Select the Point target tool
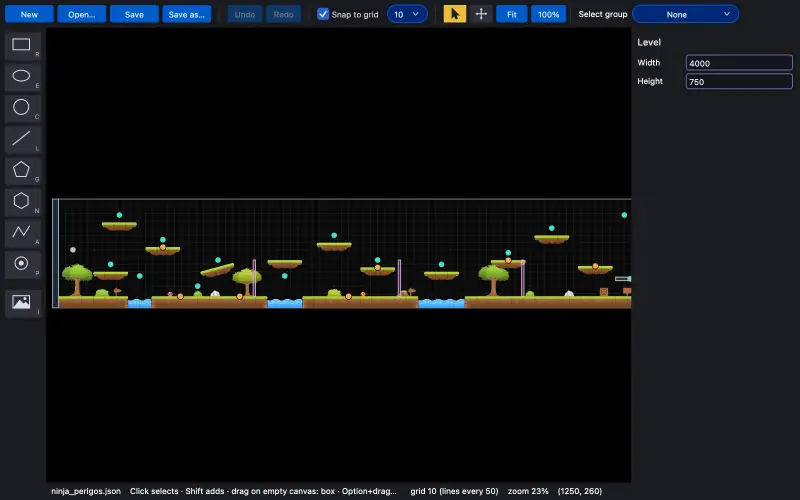 coord(23,264)
